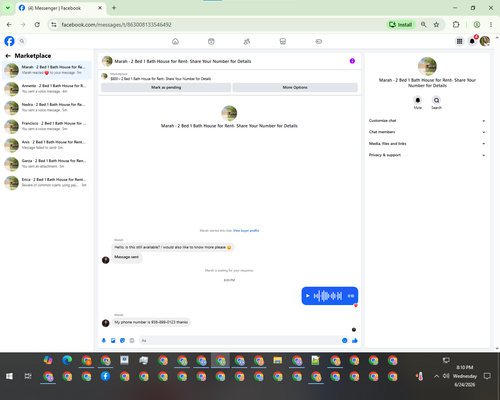Reload the page

coord(37,25)
